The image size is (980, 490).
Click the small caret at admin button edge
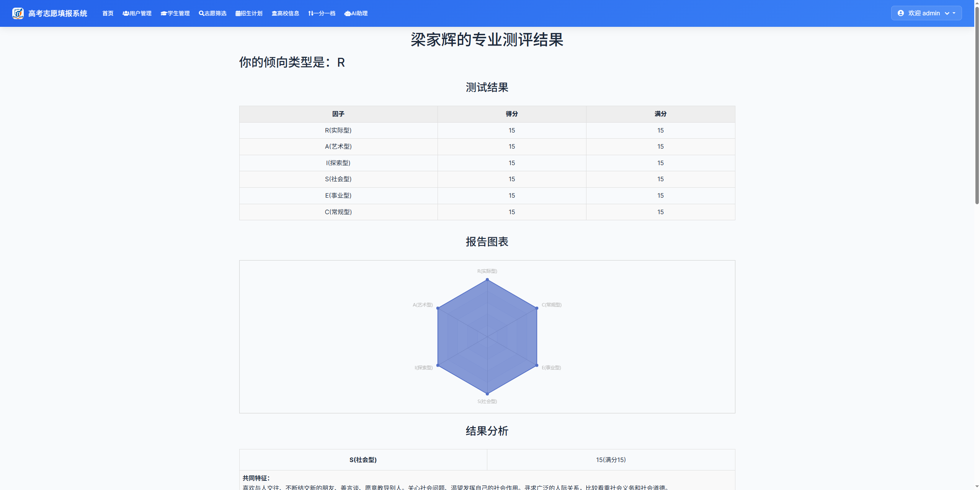pos(954,13)
